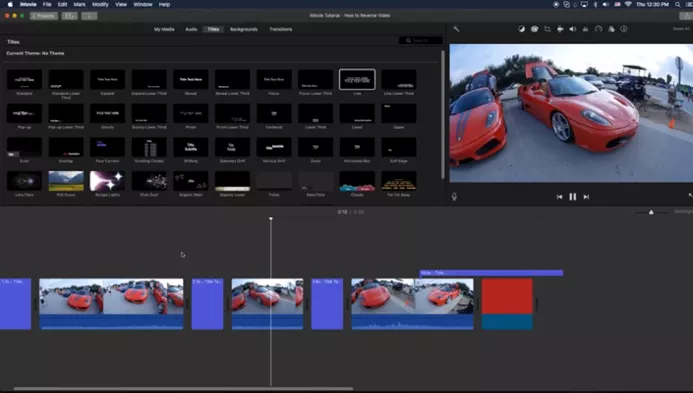Select the Four Corners title thumbnail

click(107, 147)
